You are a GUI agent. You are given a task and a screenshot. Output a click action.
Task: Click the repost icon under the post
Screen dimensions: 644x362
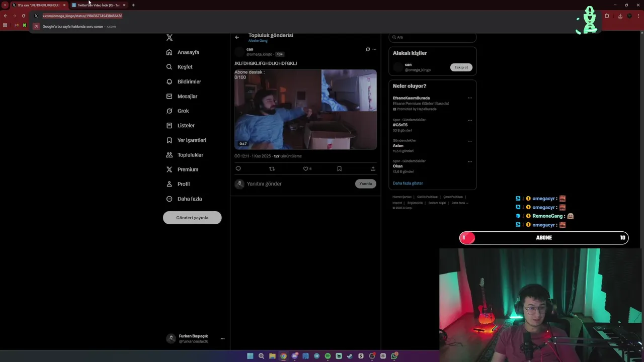[272, 168]
